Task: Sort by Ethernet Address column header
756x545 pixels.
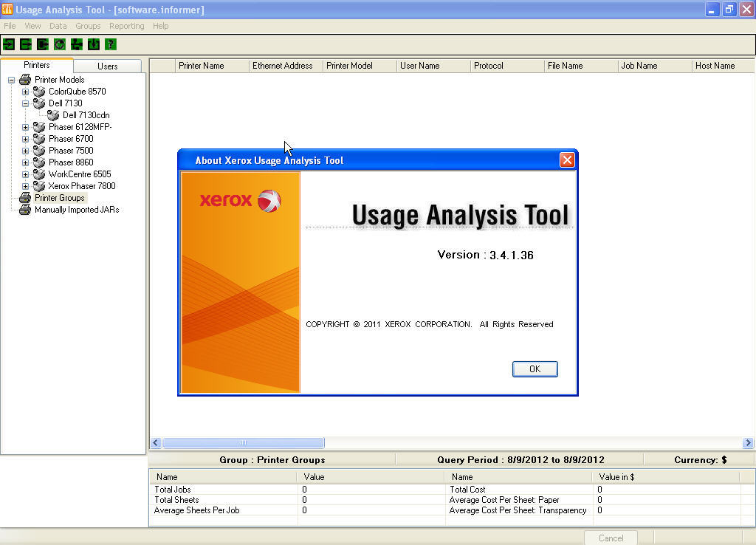Action: point(286,66)
